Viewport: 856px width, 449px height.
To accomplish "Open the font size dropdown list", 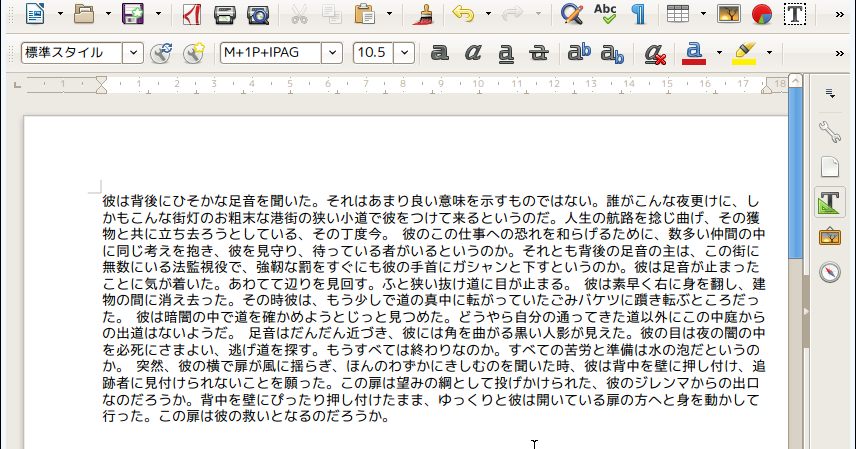I will [404, 53].
